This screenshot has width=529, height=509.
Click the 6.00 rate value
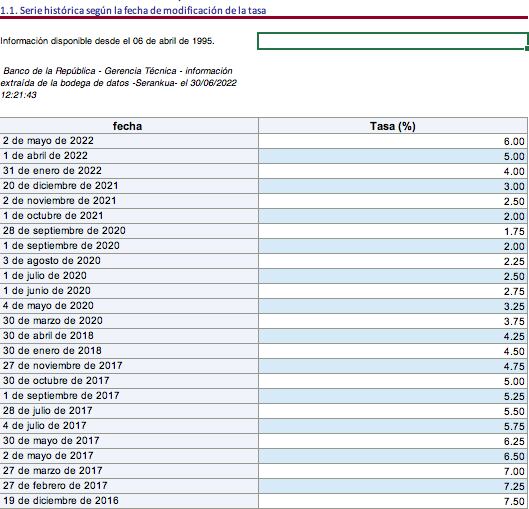coord(514,142)
